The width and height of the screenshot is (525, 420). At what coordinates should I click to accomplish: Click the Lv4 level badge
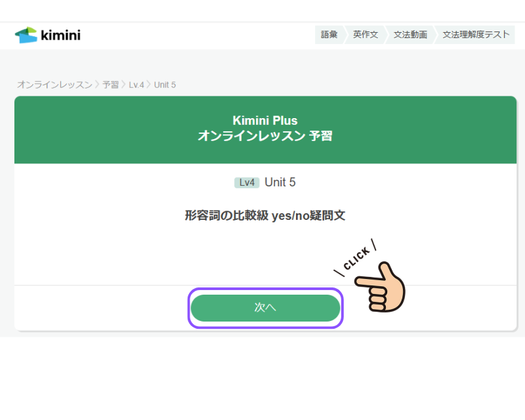coord(247,182)
